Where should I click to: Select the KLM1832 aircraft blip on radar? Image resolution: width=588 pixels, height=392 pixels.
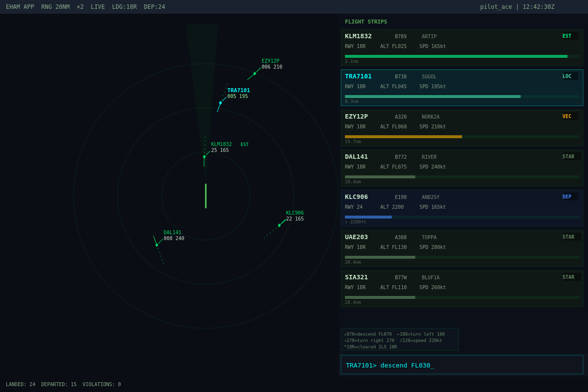[x=204, y=157]
